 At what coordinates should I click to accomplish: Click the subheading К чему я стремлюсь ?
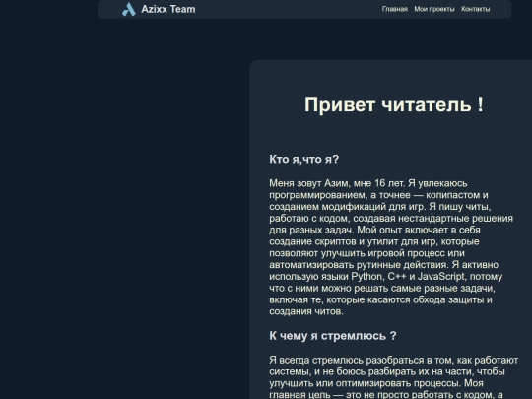pos(333,336)
